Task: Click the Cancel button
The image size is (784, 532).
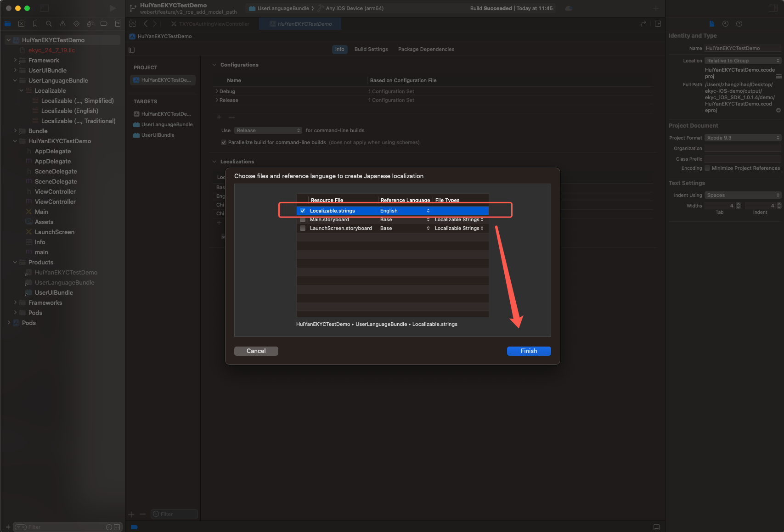Action: [x=256, y=351]
